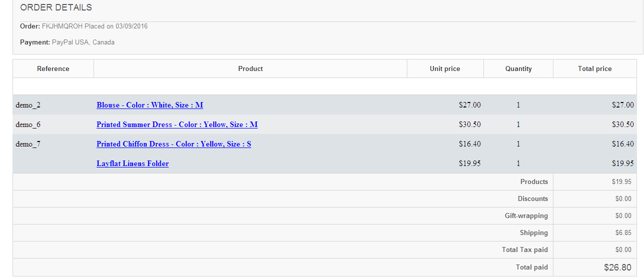Click the Total Tax paid label

(x=524, y=250)
